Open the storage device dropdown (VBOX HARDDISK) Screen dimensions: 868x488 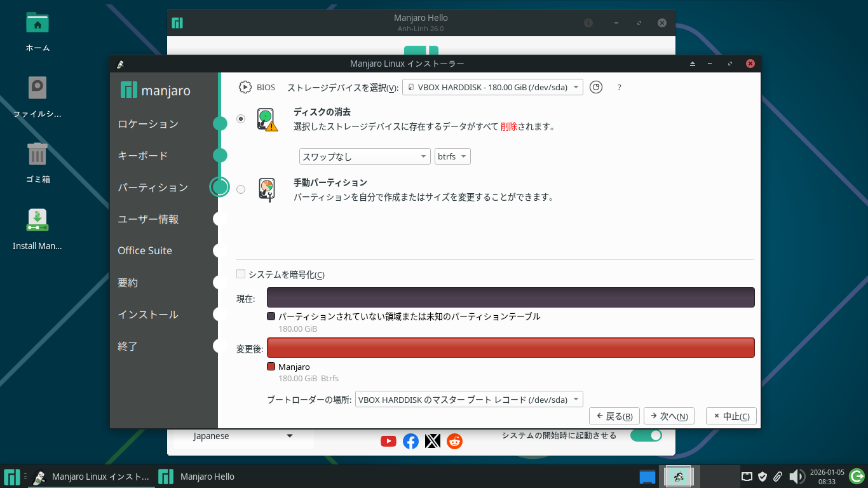click(x=492, y=87)
